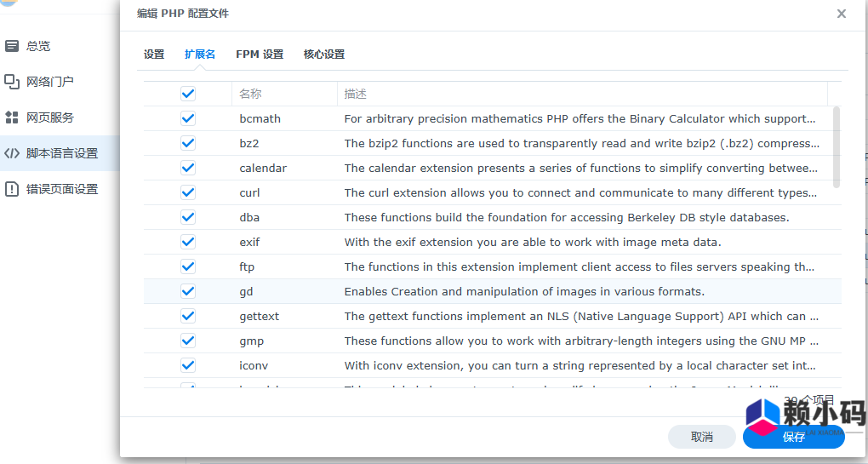This screenshot has height=464, width=868.
Task: Click the description starting "For arbitrary precision mathematics"
Action: coord(580,118)
